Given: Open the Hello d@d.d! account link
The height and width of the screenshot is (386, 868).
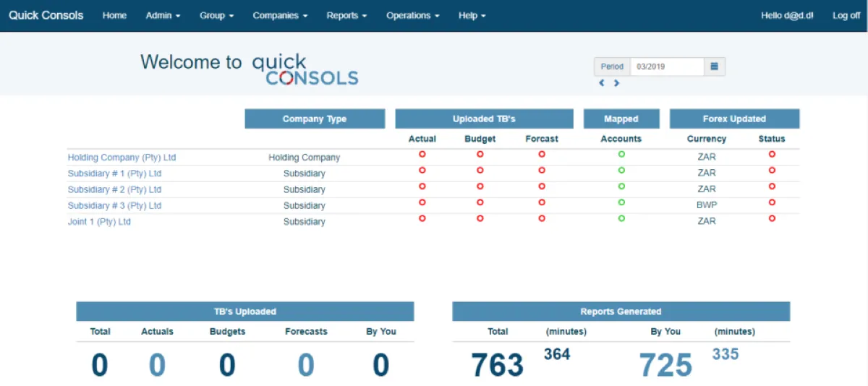Looking at the screenshot, I should 787,15.
